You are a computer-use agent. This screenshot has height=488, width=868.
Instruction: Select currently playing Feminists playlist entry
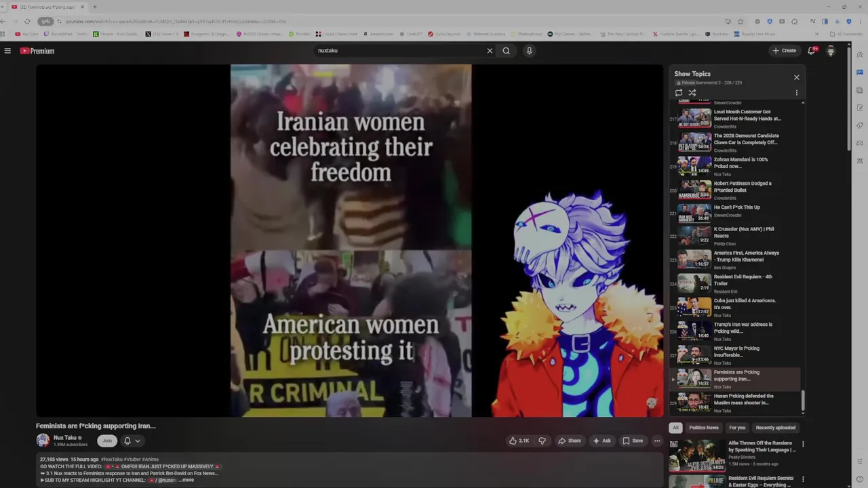click(735, 379)
